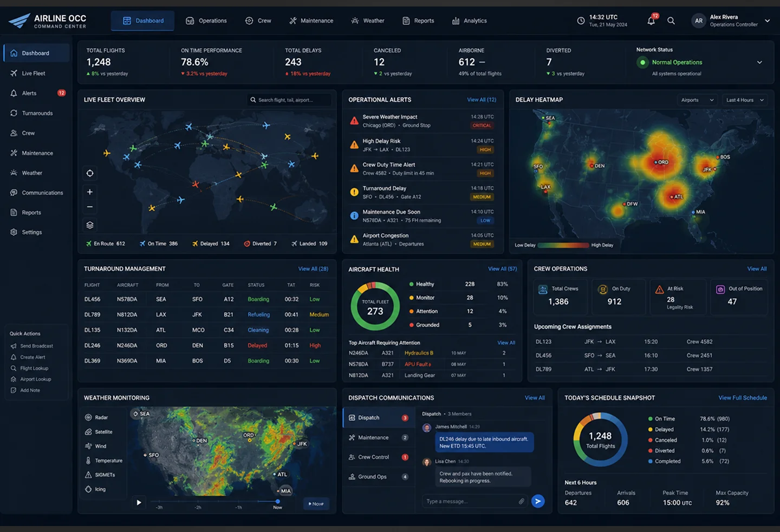Click View All for aircraft requiring attention

pos(506,343)
